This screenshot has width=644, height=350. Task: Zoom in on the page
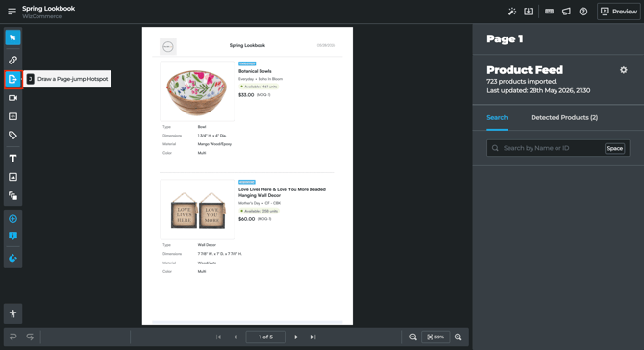[458, 337]
